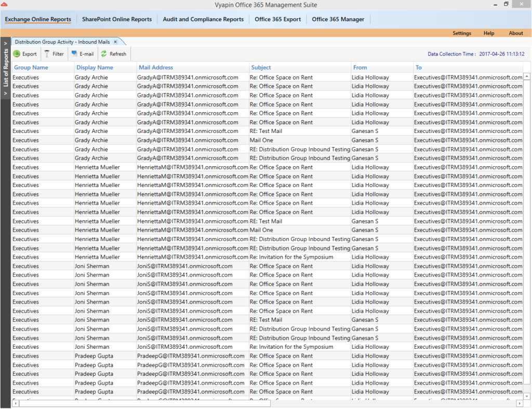Screen dimensions: 532x409
Task: Sort by the Mail Address column header
Action: pos(156,67)
